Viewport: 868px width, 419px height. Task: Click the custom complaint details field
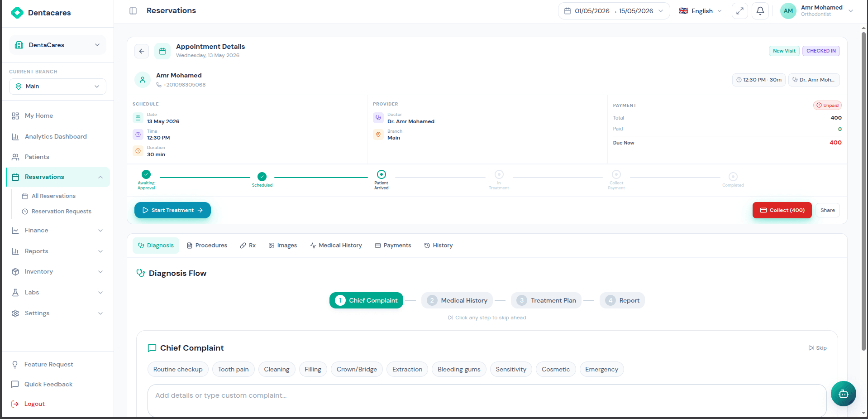[487, 401]
